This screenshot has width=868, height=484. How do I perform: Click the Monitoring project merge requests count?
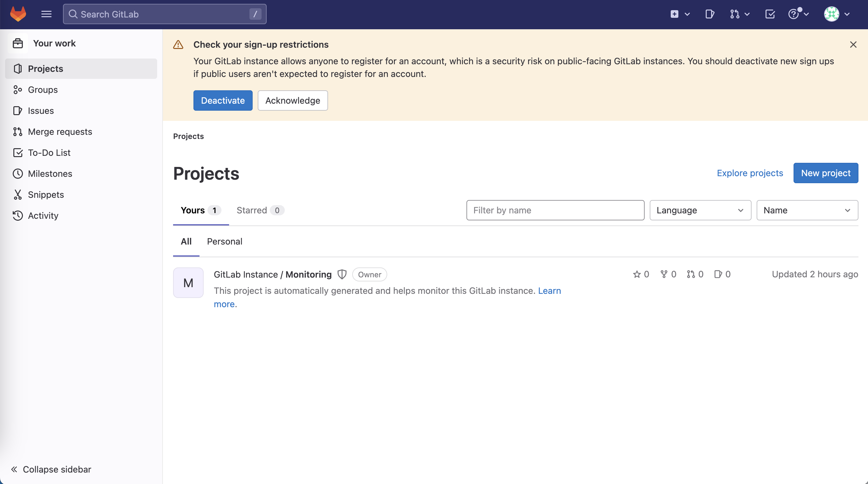click(695, 274)
